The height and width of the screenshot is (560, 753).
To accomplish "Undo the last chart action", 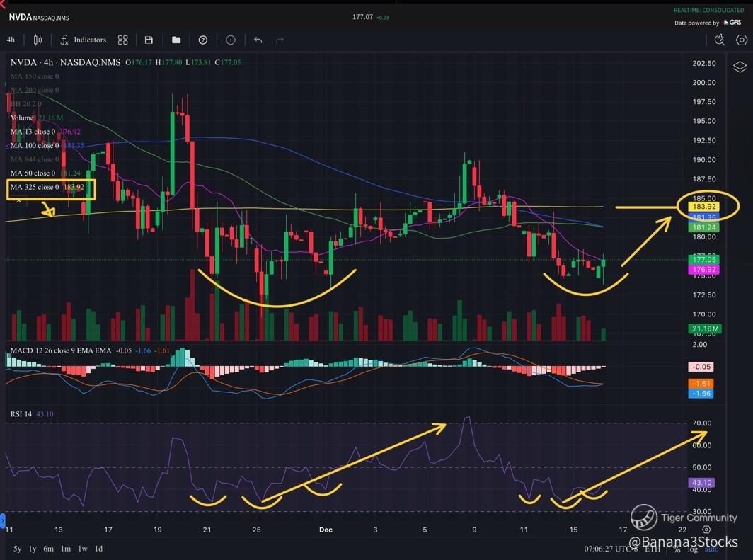I will 258,40.
